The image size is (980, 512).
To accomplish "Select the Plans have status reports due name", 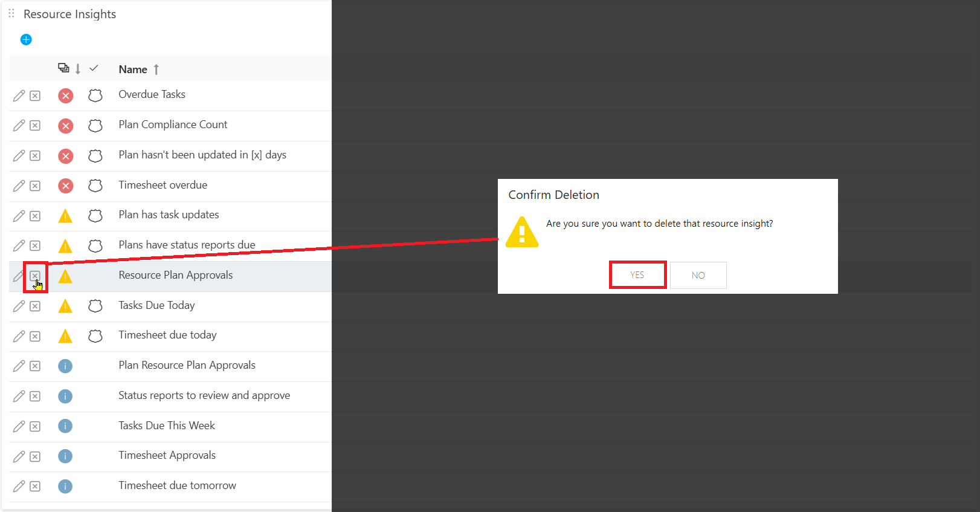I will point(187,245).
